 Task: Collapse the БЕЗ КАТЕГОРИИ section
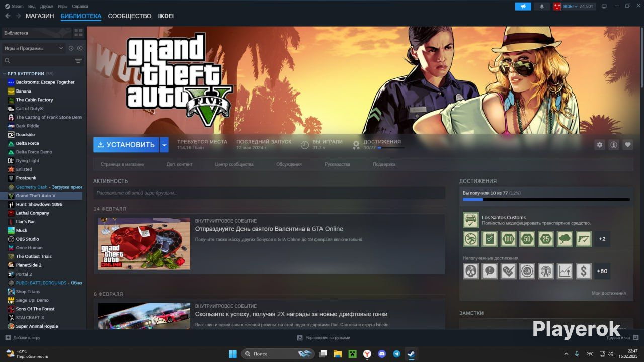tap(5, 74)
